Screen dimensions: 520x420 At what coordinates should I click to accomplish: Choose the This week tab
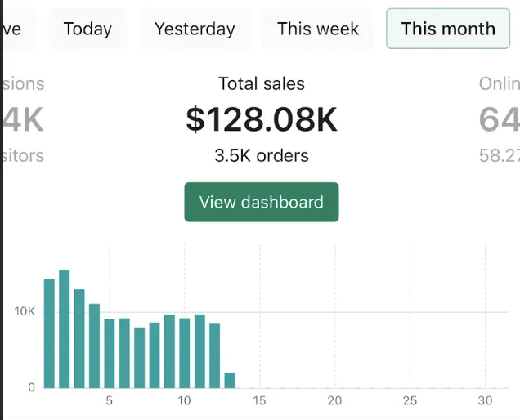coord(318,29)
